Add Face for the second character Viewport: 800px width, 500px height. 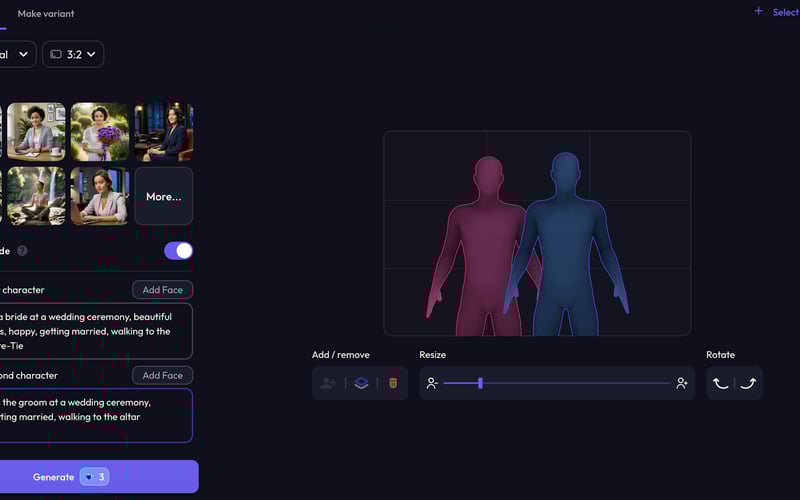point(163,376)
